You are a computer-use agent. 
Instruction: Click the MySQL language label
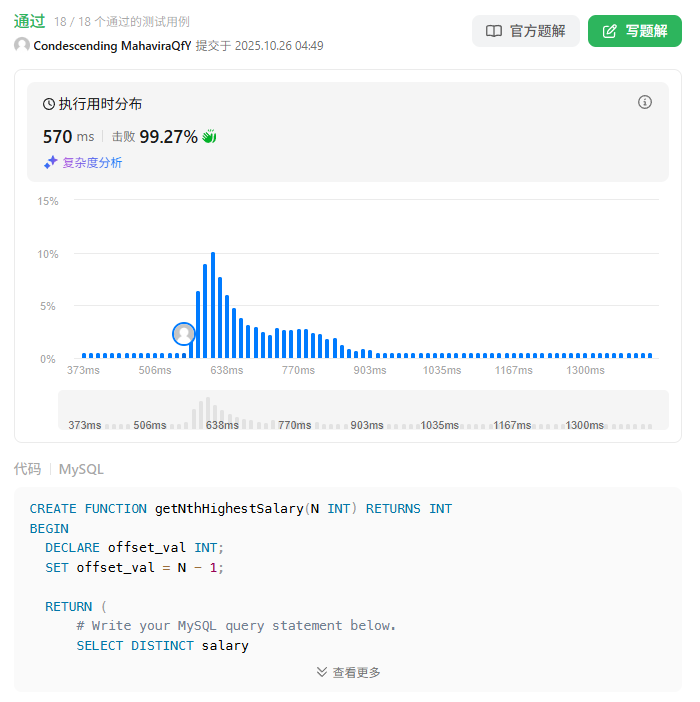[x=81, y=469]
